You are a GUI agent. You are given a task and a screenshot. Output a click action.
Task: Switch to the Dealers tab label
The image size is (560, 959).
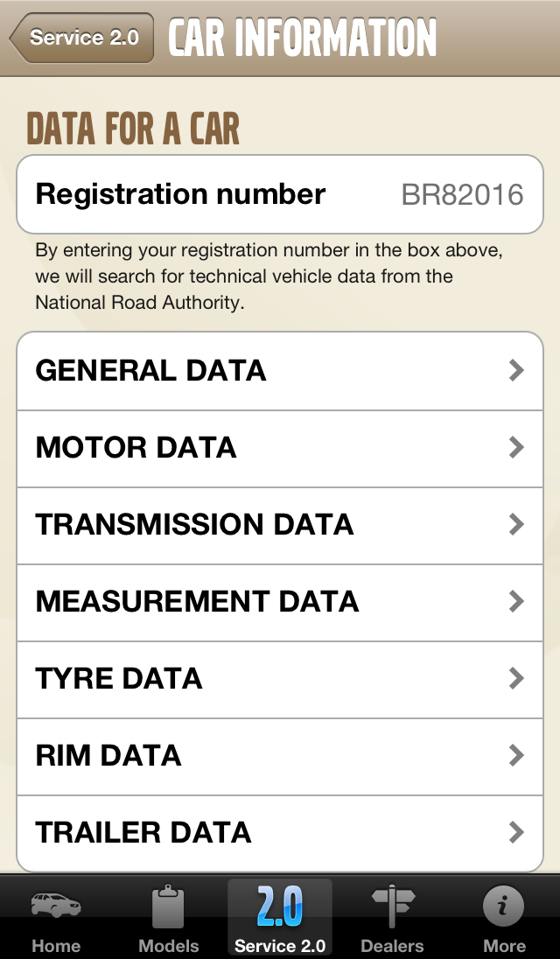(x=392, y=946)
